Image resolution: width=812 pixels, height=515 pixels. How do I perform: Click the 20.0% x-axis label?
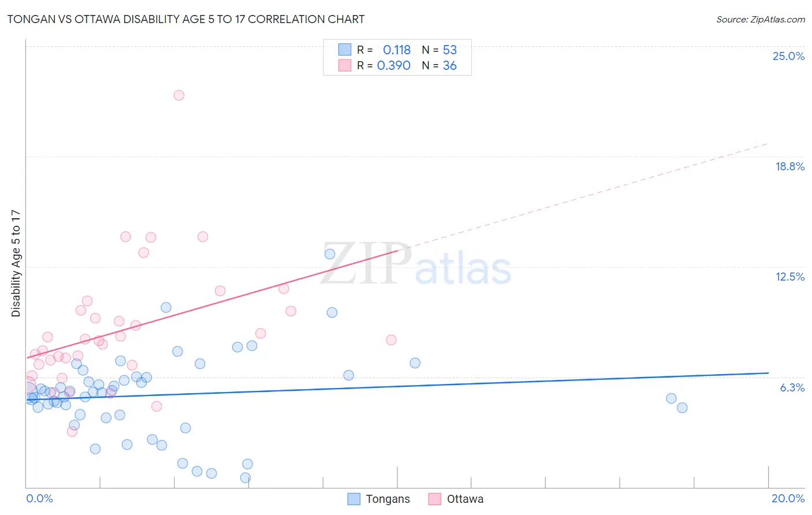tap(788, 498)
